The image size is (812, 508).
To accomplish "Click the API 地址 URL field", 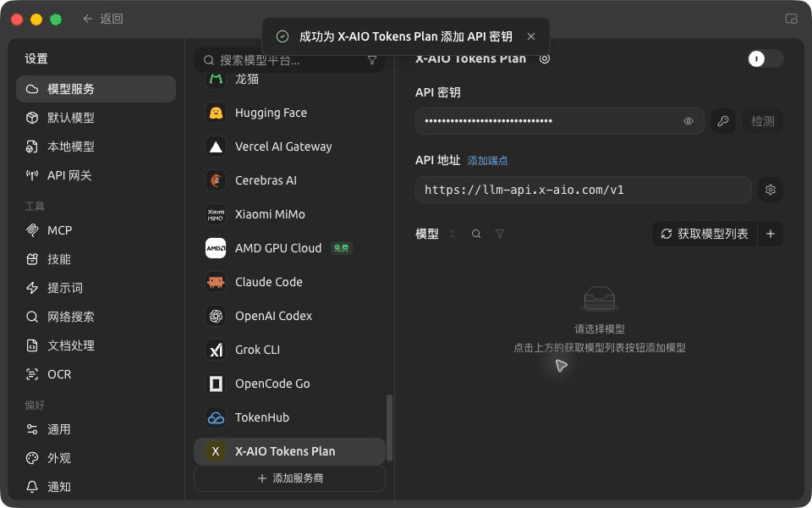I will (583, 190).
